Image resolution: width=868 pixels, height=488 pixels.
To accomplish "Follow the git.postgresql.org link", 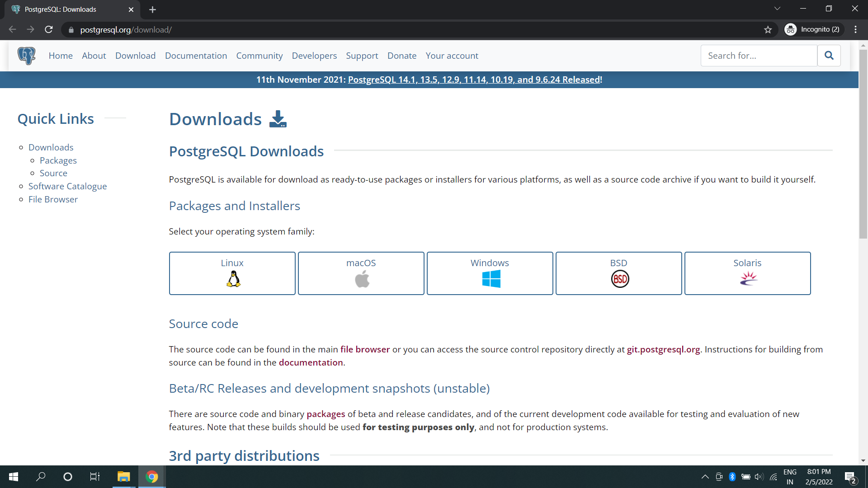I will (663, 349).
